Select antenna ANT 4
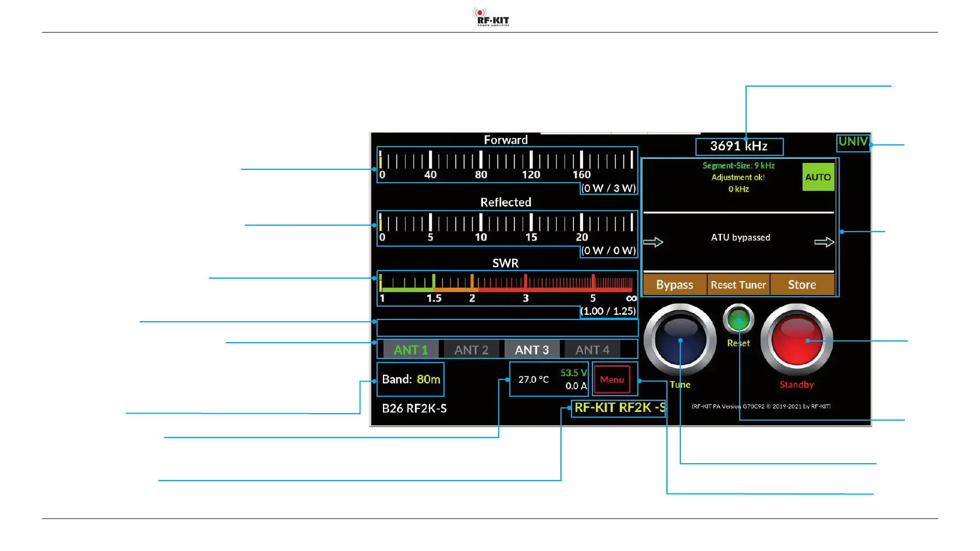The image size is (980, 551). pos(592,350)
